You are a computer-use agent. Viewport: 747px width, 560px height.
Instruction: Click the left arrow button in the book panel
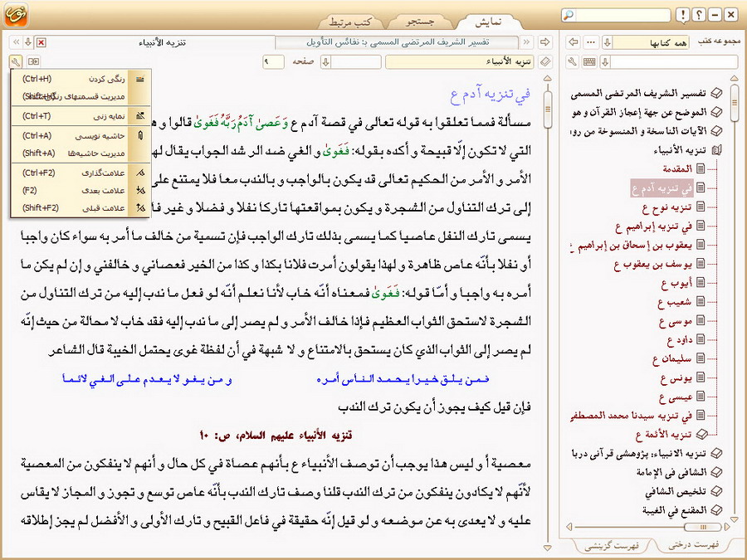574,42
